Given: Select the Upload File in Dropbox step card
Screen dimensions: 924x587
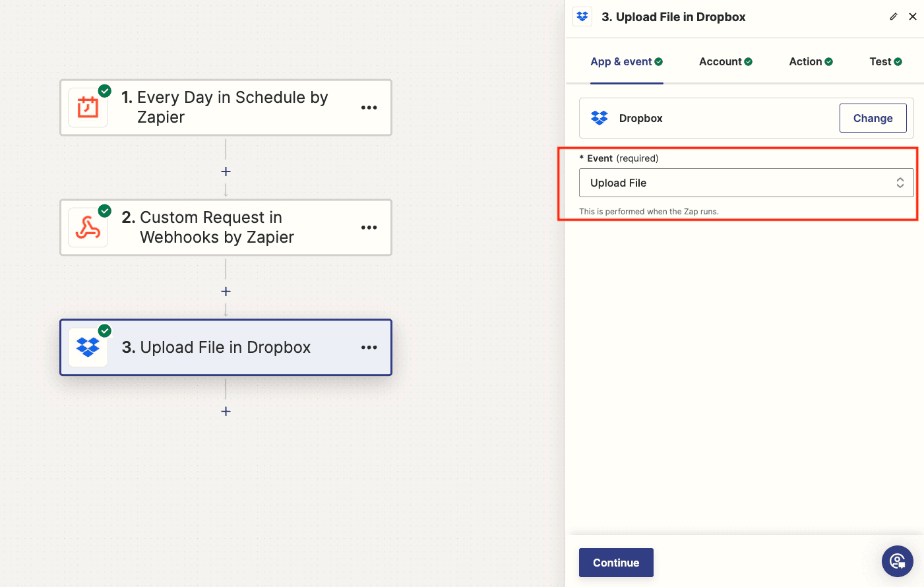Looking at the screenshot, I should click(226, 348).
